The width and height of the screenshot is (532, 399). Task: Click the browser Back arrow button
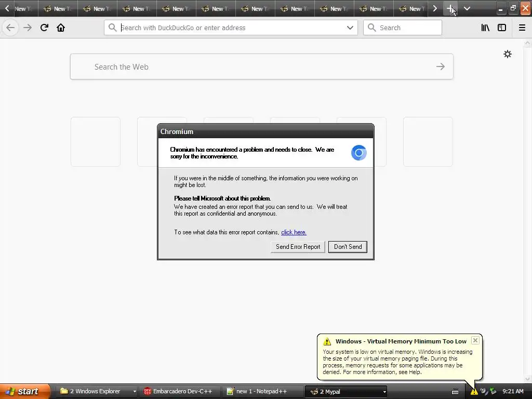pyautogui.click(x=10, y=28)
